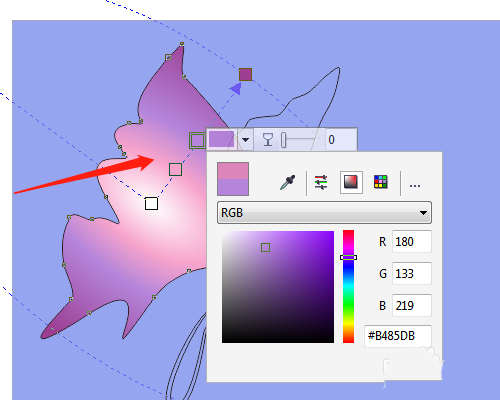
Task: Select the pink gradient midpoint node
Action: [x=175, y=170]
